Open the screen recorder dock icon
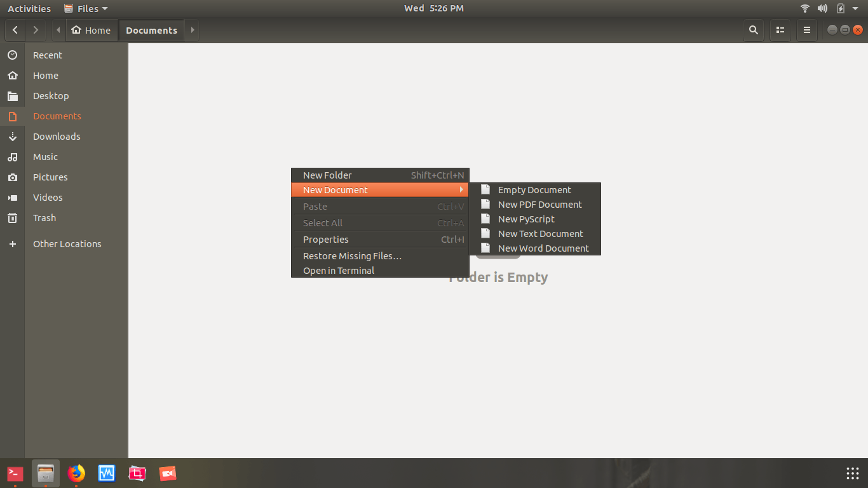868x488 pixels. pos(167,473)
